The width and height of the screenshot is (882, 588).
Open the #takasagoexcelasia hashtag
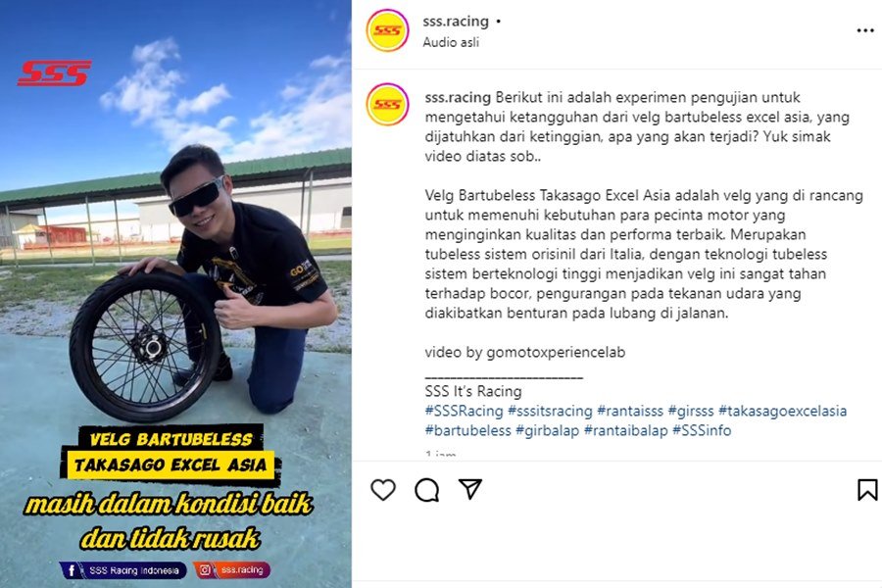782,411
